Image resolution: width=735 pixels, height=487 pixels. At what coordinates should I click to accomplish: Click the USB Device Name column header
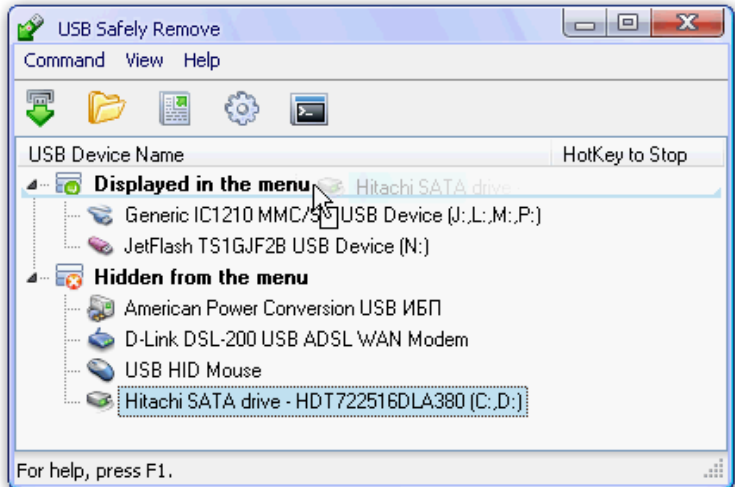(x=285, y=154)
